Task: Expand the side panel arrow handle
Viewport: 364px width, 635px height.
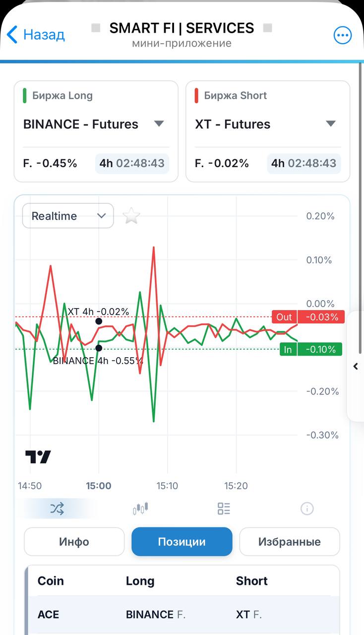Action: point(356,367)
